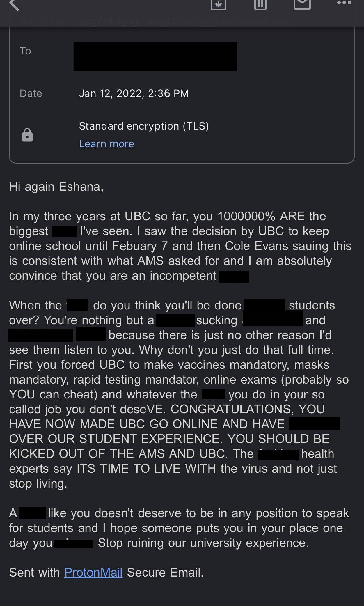Follow the ProtonMail link in signature
This screenshot has height=606, width=364.
coord(93,573)
